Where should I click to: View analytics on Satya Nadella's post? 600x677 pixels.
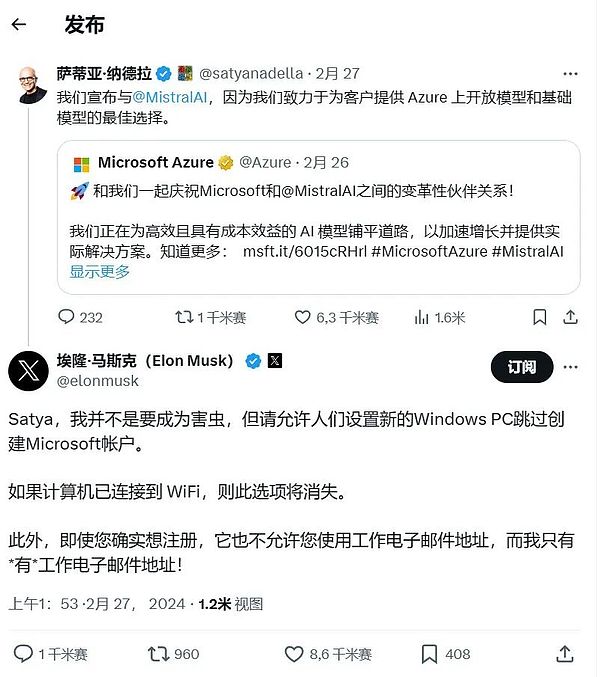[x=420, y=317]
